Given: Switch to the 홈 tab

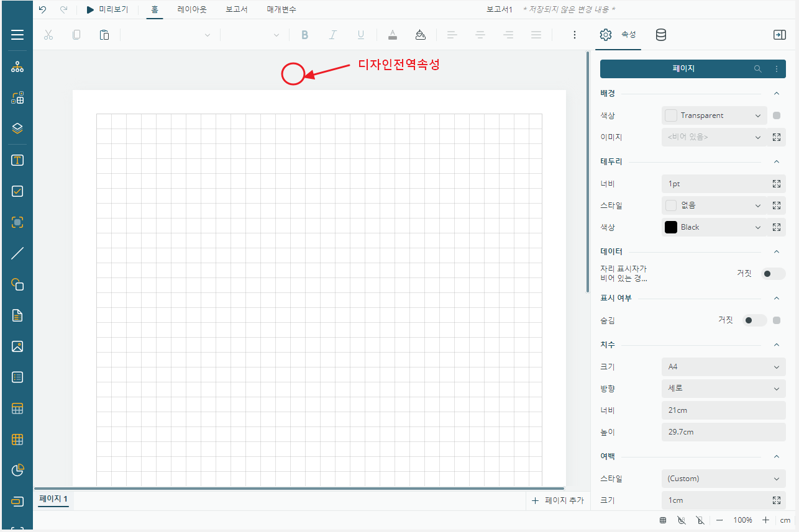Looking at the screenshot, I should (155, 9).
